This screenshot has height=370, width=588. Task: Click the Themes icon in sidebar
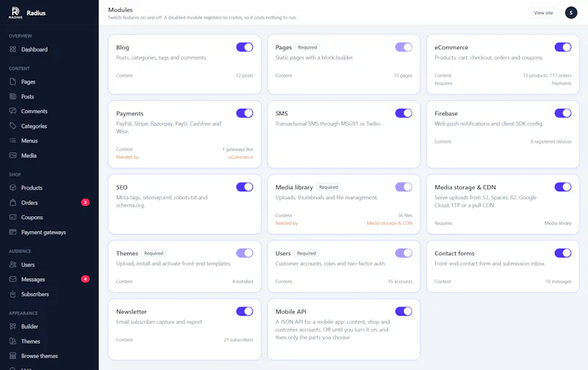[x=12, y=341]
